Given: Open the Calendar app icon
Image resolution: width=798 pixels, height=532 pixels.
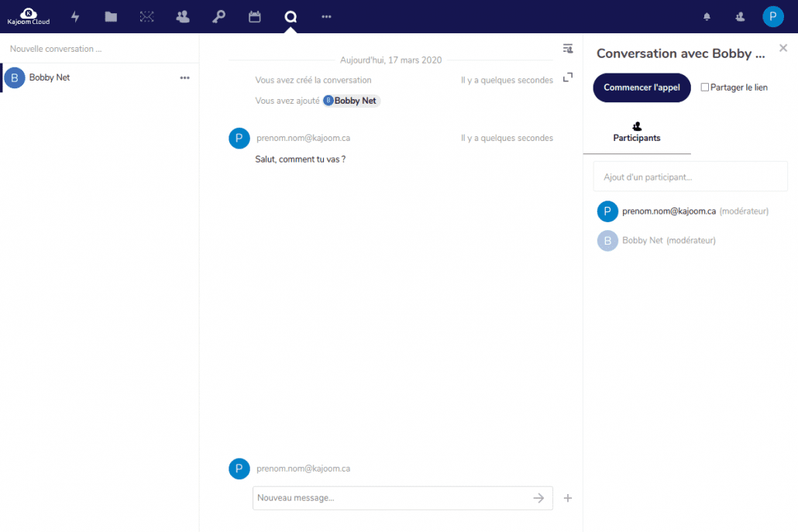Looking at the screenshot, I should pyautogui.click(x=254, y=17).
